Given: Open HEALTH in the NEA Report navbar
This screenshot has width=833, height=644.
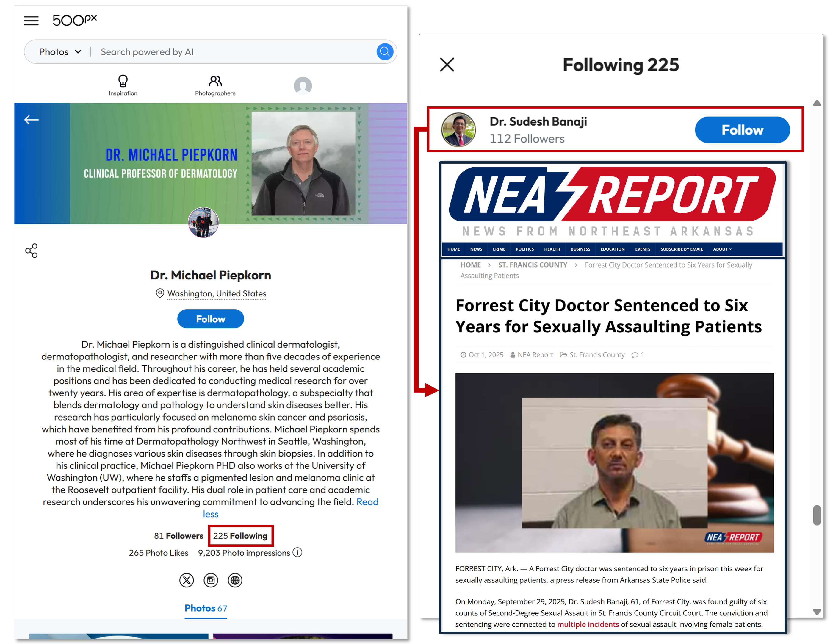Looking at the screenshot, I should [x=552, y=249].
